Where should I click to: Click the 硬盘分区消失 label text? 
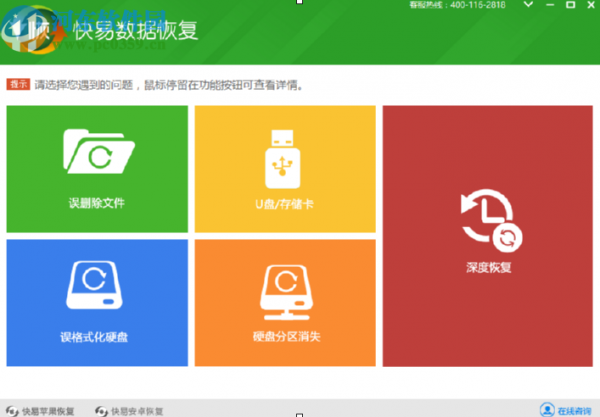(286, 336)
